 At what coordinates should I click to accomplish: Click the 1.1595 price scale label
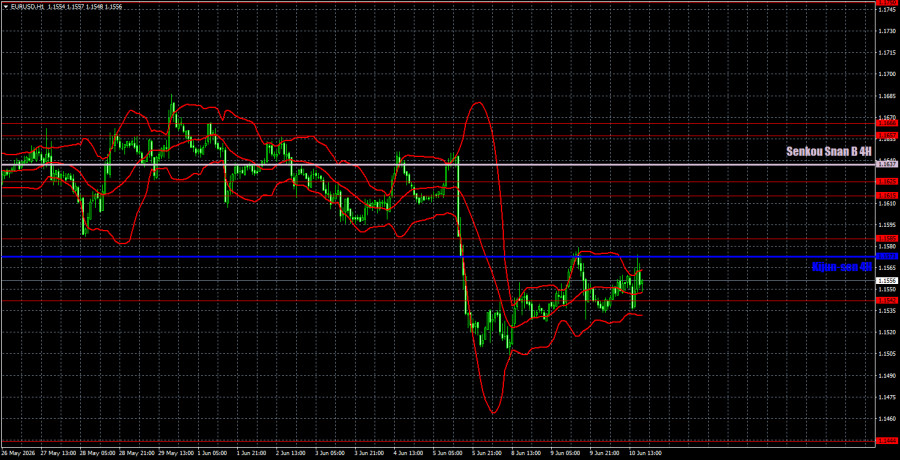click(887, 225)
